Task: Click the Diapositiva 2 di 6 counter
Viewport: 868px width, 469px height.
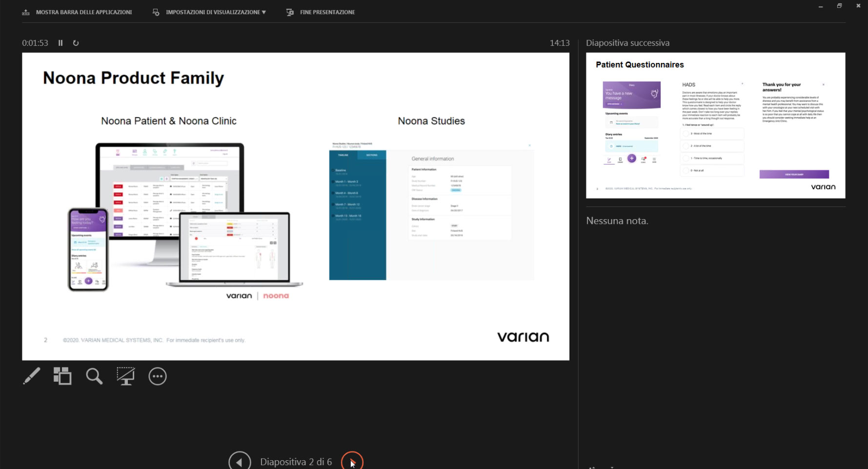Action: pyautogui.click(x=296, y=462)
